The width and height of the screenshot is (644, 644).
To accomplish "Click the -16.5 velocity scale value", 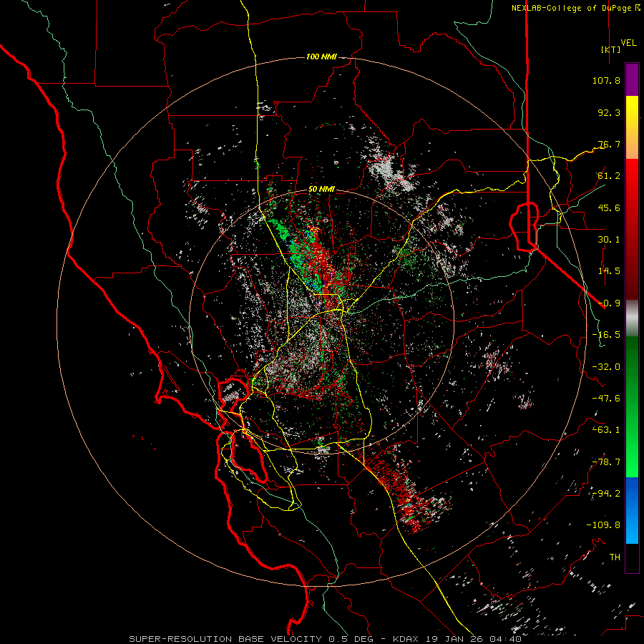I will (606, 335).
